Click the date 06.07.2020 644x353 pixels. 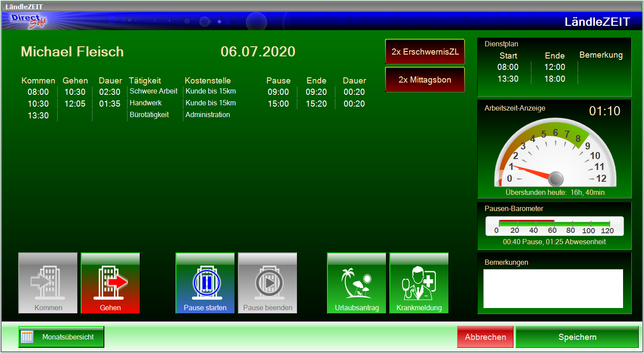point(258,52)
